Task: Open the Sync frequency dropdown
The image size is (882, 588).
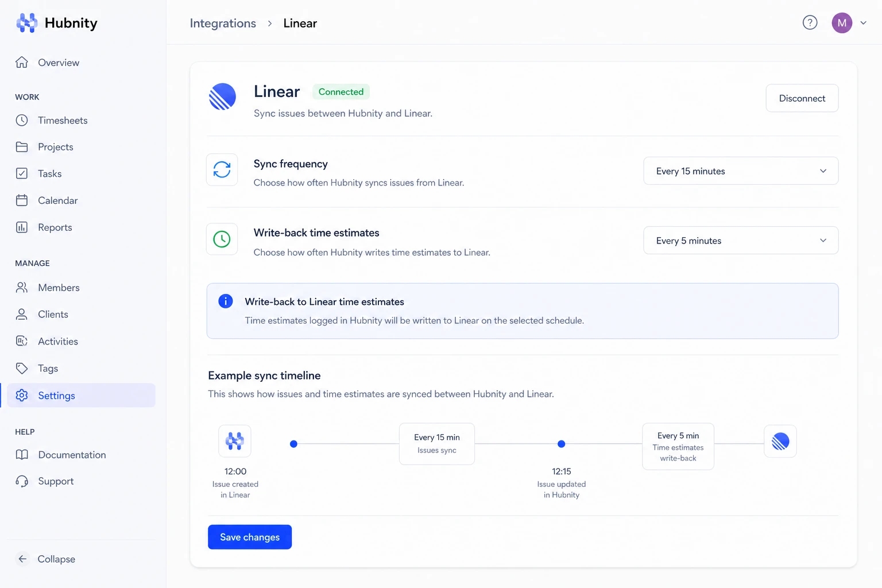Action: pyautogui.click(x=741, y=171)
